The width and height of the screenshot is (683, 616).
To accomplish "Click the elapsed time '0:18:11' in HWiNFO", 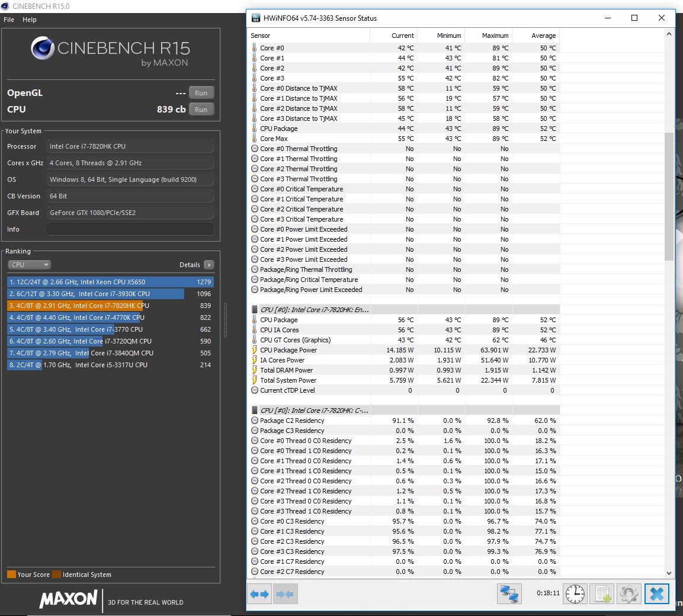I will point(548,593).
